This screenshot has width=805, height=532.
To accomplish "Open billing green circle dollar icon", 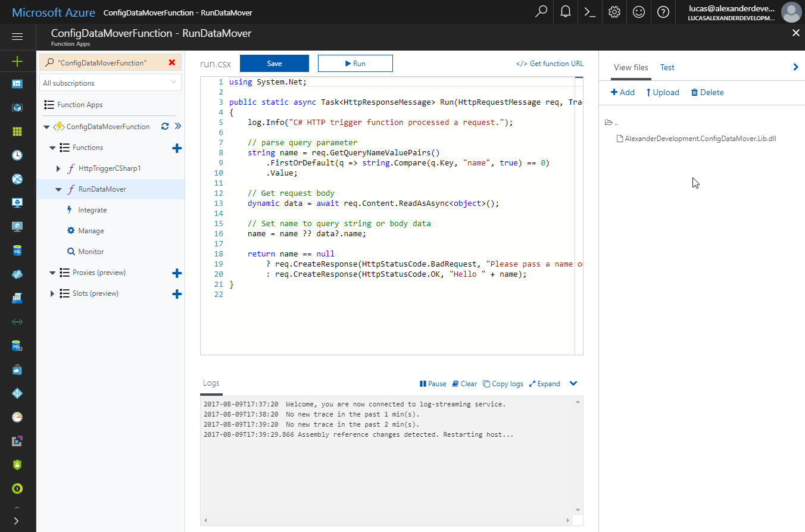I will (x=17, y=489).
